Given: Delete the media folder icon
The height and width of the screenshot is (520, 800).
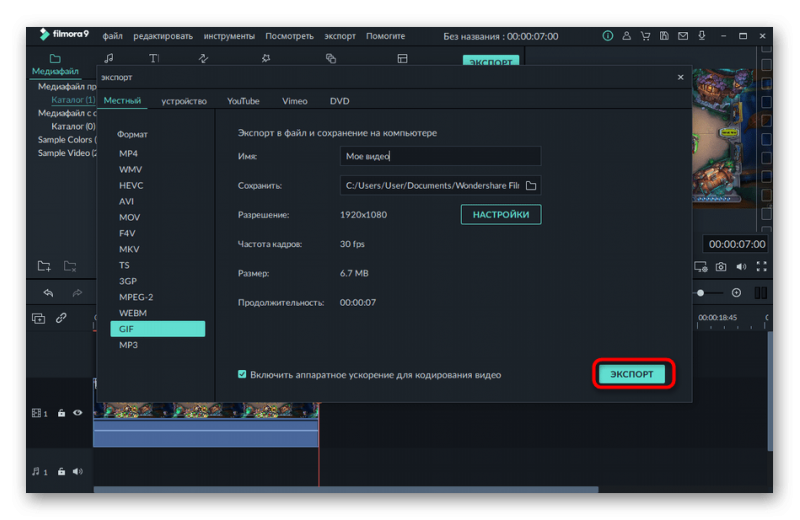Looking at the screenshot, I should pyautogui.click(x=70, y=266).
